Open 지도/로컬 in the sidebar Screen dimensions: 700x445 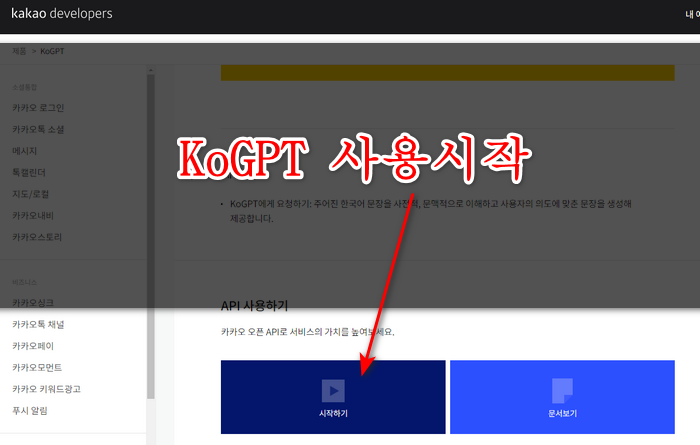(30, 194)
